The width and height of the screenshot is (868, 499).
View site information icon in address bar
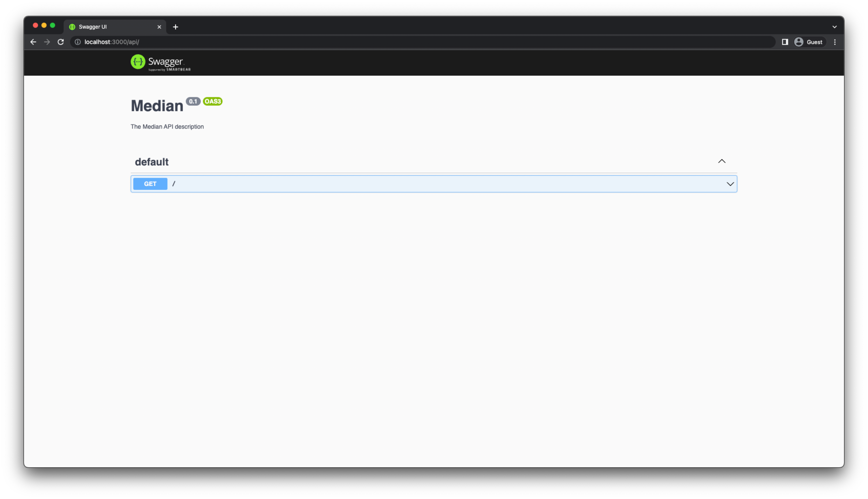click(x=78, y=42)
